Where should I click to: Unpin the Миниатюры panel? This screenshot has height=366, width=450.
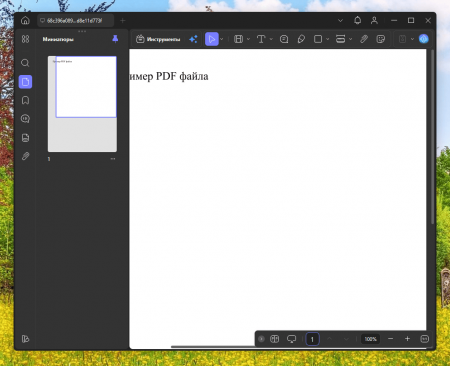(x=115, y=39)
